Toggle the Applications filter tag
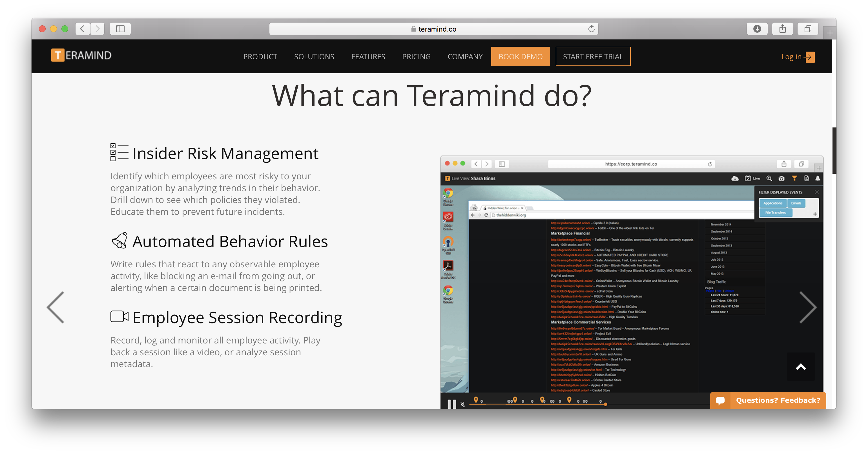868x454 pixels. click(773, 203)
